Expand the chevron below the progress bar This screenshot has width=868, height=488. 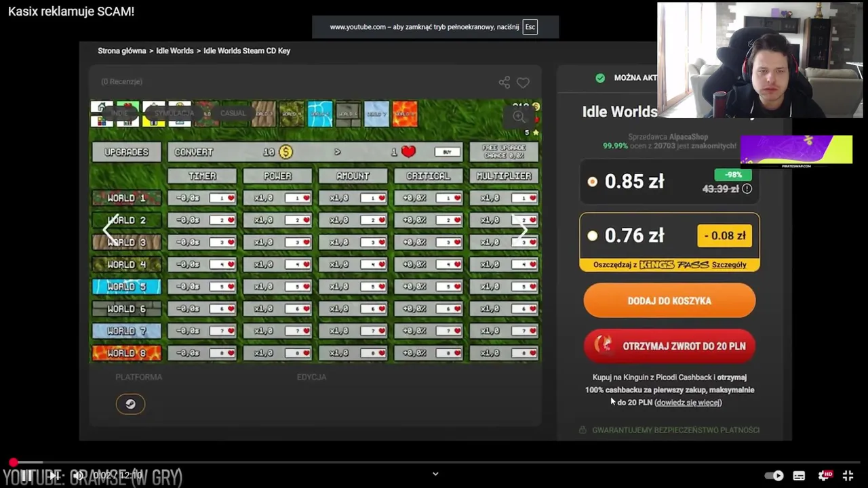[x=435, y=474]
